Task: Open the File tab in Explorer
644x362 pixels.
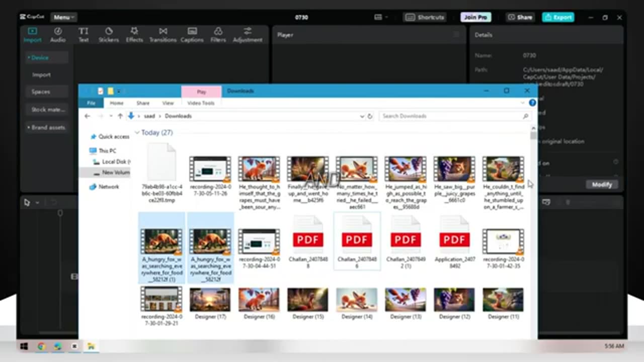Action: point(91,103)
